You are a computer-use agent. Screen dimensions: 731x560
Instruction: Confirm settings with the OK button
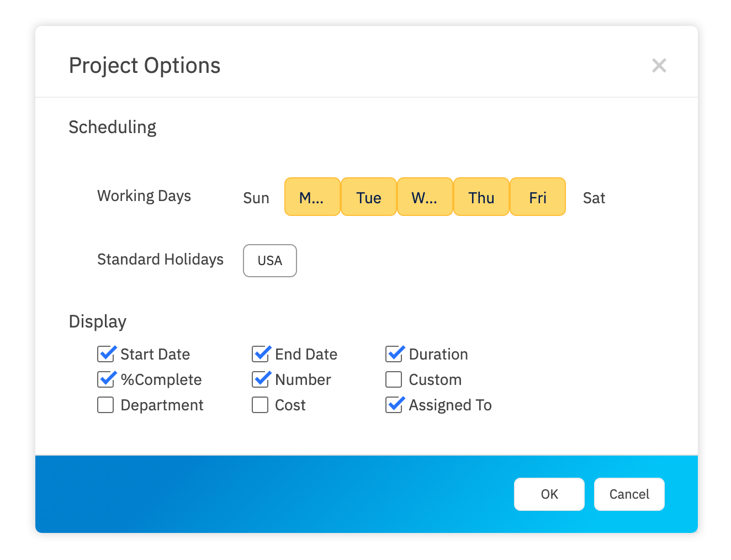549,494
